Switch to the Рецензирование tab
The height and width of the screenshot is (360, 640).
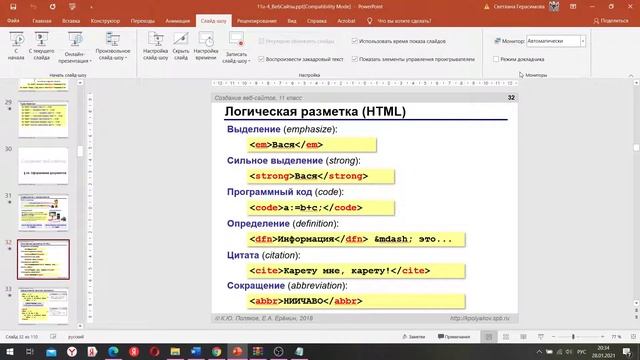[257, 21]
